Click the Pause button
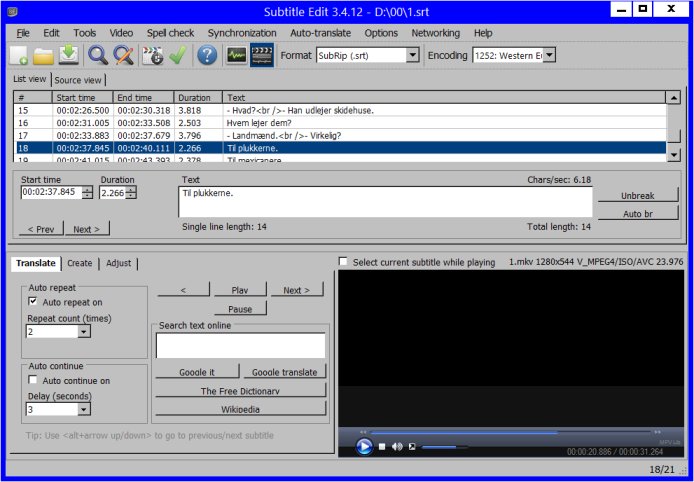 tap(240, 309)
